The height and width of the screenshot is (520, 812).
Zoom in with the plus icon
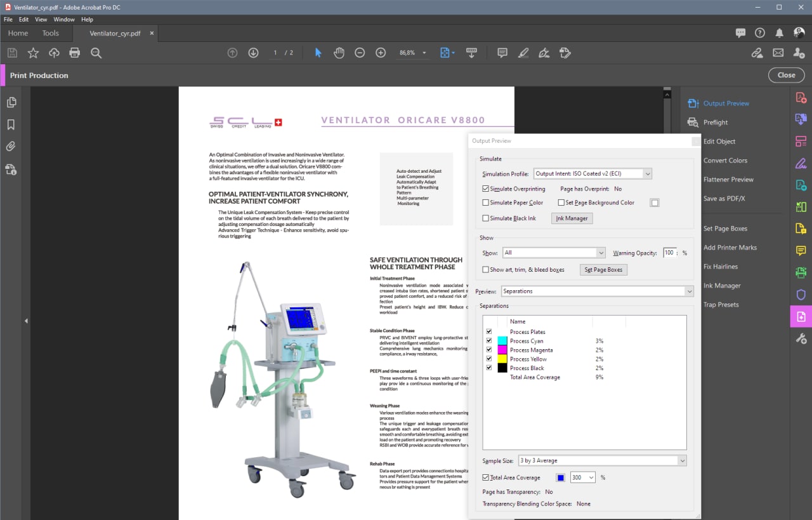coord(381,53)
